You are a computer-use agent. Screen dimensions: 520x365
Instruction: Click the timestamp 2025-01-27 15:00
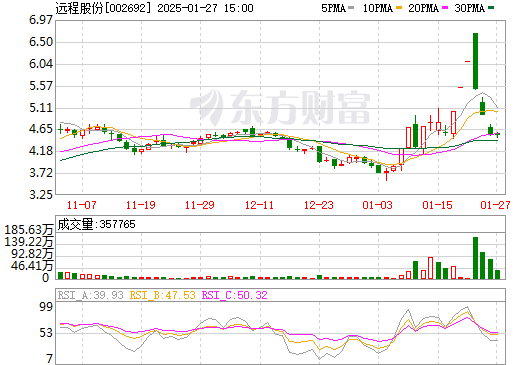coord(205,8)
